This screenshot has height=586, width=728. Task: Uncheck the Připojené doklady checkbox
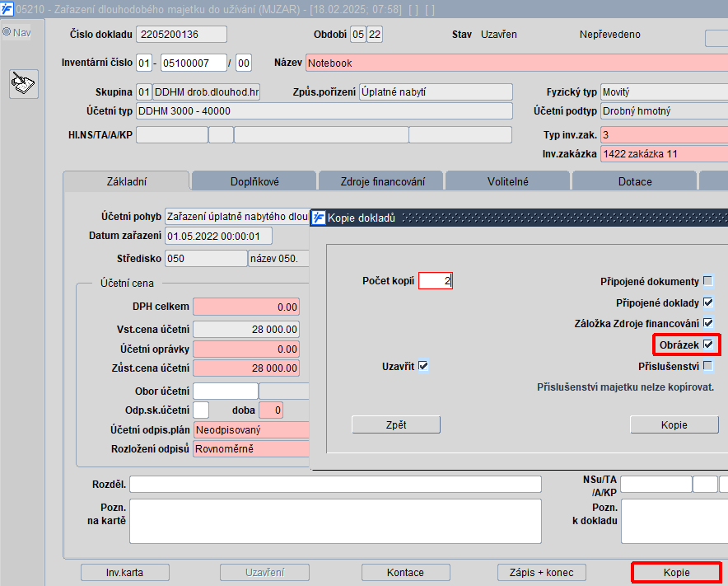[x=708, y=302]
